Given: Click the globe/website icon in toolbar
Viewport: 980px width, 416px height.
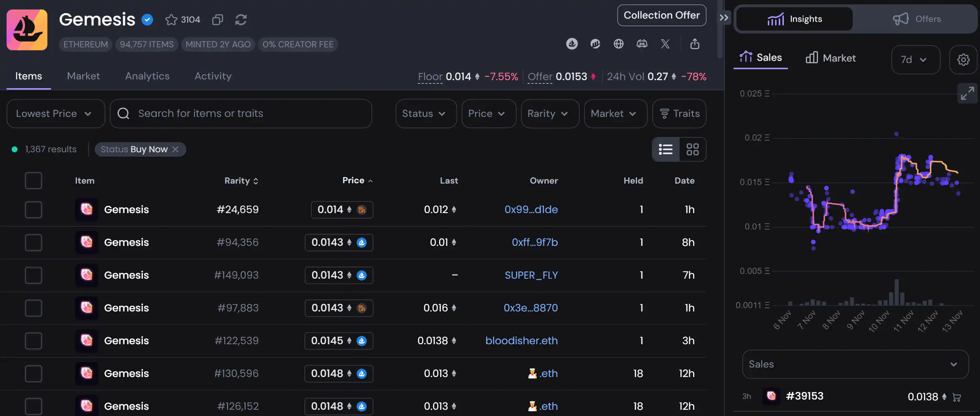Looking at the screenshot, I should pos(618,43).
